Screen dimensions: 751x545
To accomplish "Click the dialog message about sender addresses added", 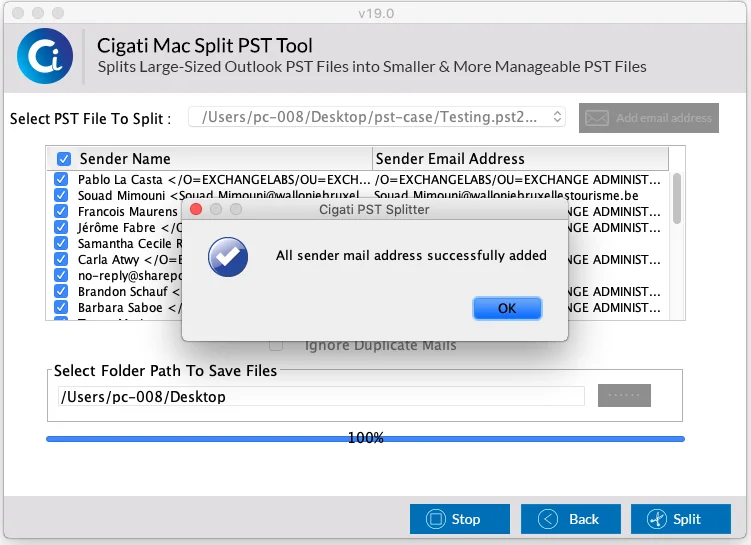I will click(411, 255).
